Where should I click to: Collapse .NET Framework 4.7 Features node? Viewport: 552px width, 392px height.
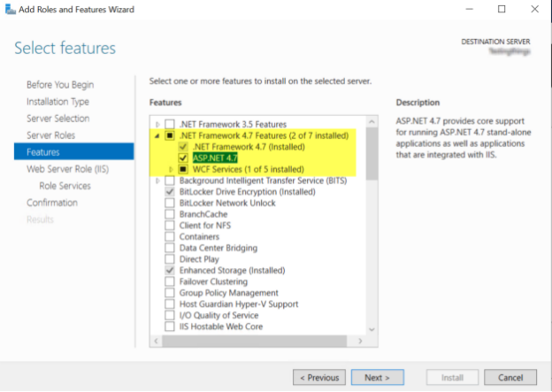tap(158, 135)
